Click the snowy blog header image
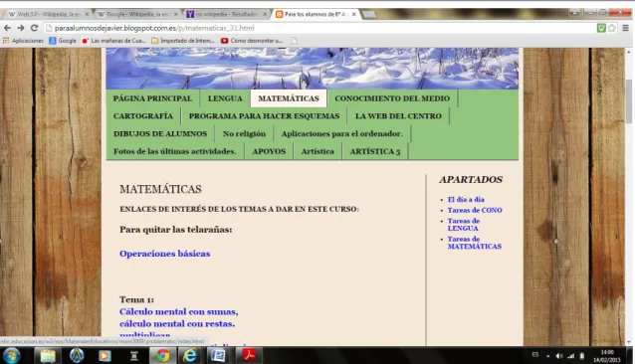635x364 pixels. [x=313, y=69]
